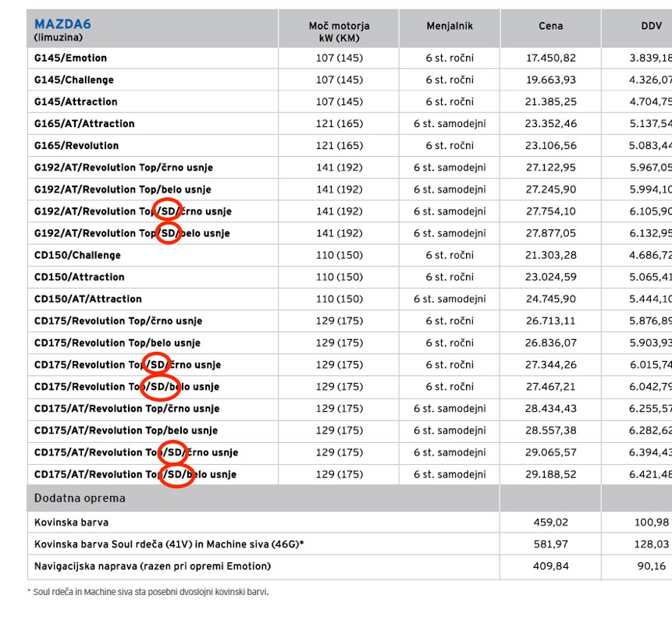Select the CD150/Challenge model name
This screenshot has width=672, height=620.
(77, 255)
